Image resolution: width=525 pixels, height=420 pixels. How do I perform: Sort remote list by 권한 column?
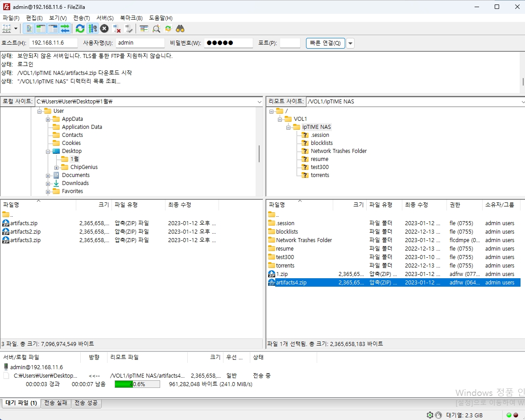pos(464,205)
